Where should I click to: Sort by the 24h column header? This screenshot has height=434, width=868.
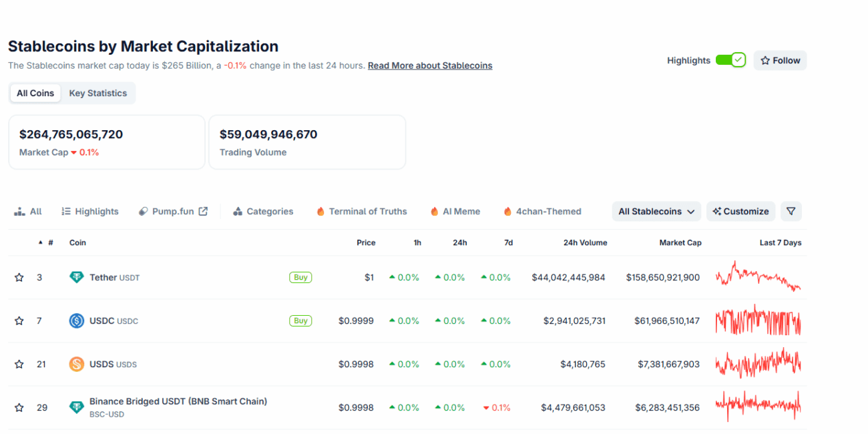tap(460, 242)
